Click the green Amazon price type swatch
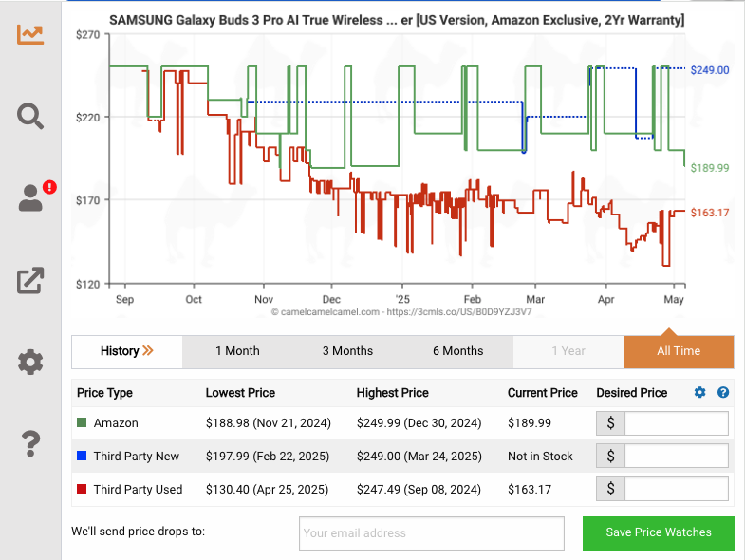Screen dimensions: 745x560 click(x=83, y=423)
